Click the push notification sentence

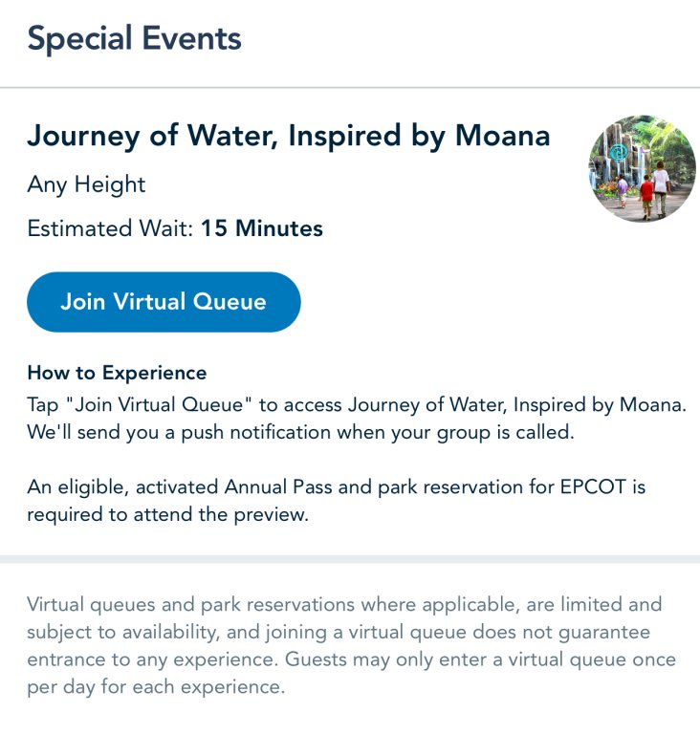click(300, 432)
